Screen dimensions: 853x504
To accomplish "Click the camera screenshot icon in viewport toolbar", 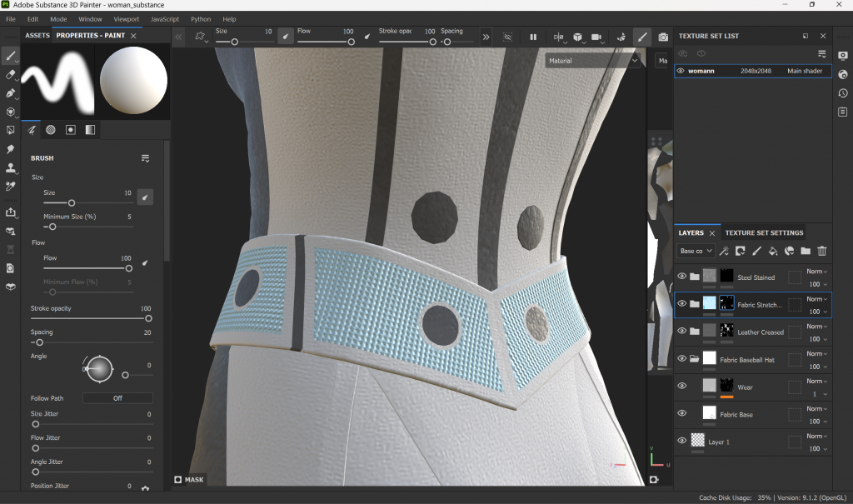I will point(663,37).
